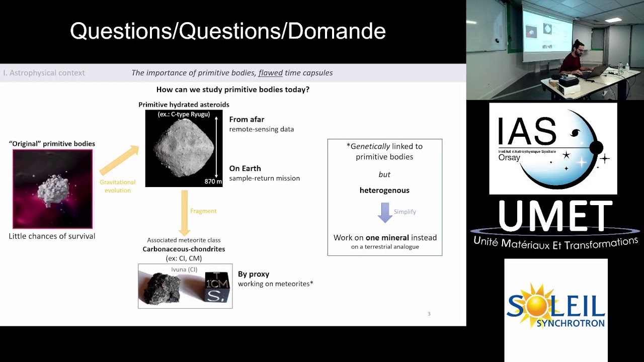This screenshot has height=362, width=644.
Task: Click 'I. Astrophysical context' section label
Action: [44, 73]
